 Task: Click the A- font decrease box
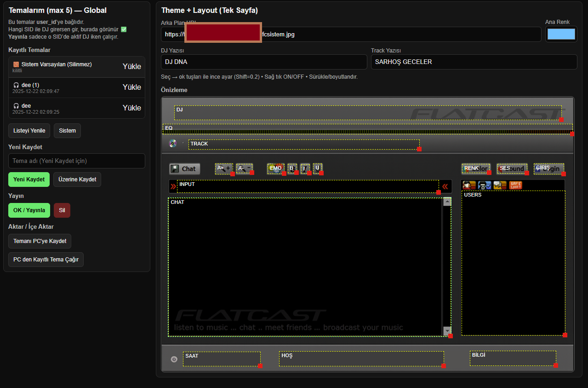pyautogui.click(x=244, y=168)
